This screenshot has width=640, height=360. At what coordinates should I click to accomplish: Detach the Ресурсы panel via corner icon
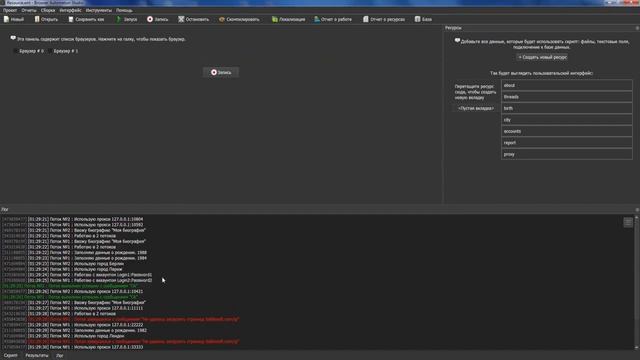click(x=637, y=28)
